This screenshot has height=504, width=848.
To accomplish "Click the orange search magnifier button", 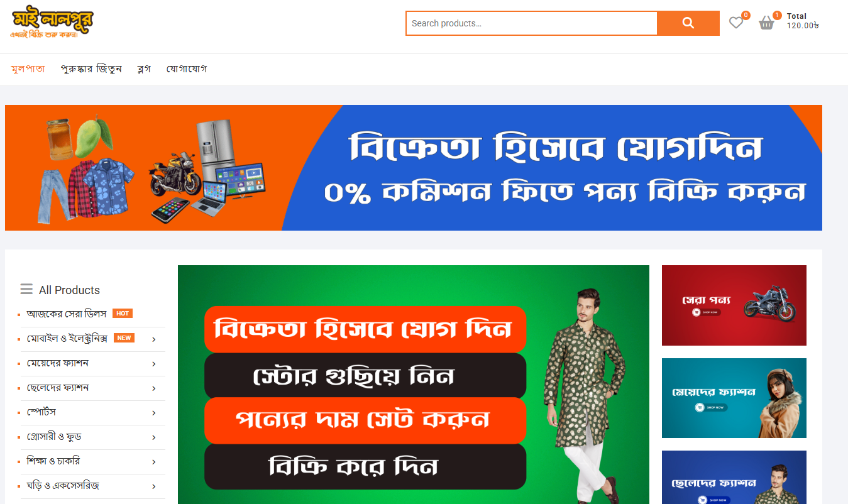I will click(x=688, y=23).
